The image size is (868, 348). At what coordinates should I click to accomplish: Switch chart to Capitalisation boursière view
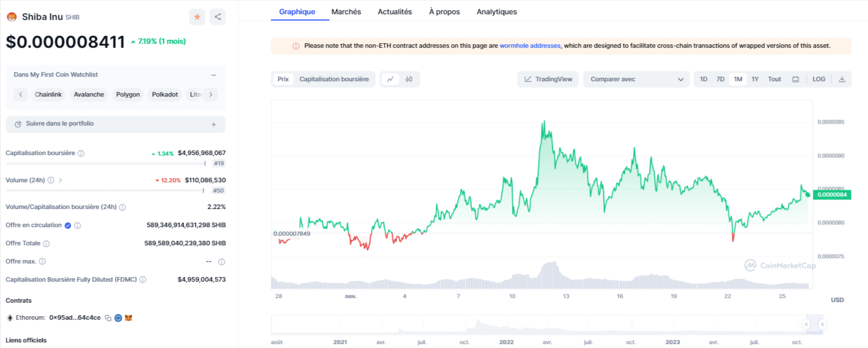pos(334,79)
